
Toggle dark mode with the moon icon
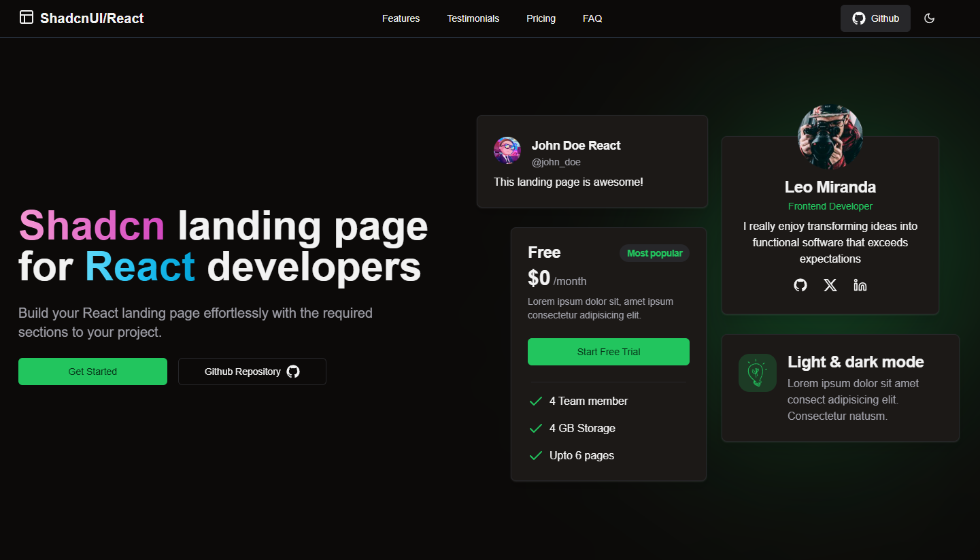[x=930, y=18]
